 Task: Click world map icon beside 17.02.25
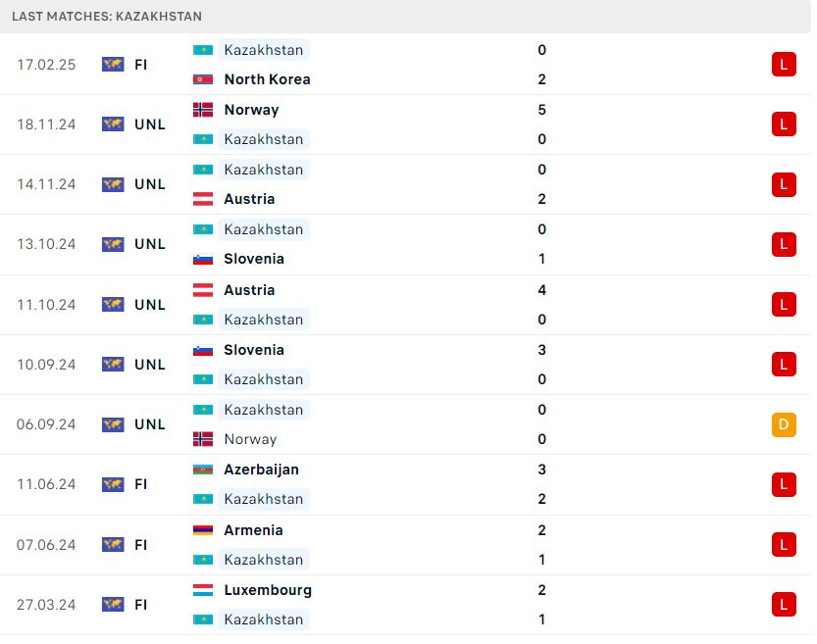tap(113, 65)
